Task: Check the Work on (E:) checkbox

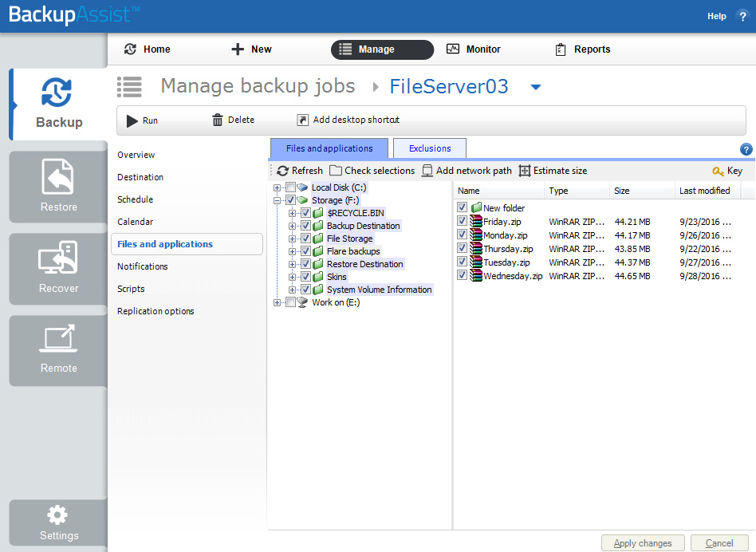Action: pos(291,302)
